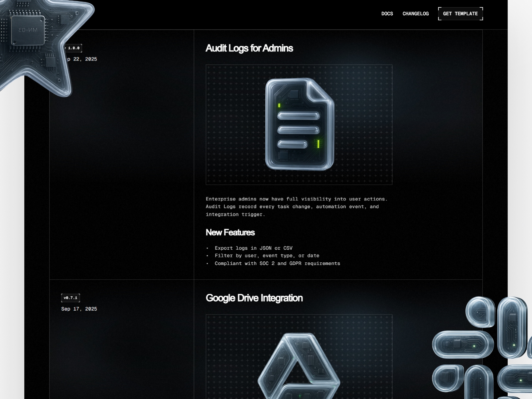Click the green LED bar on the document icon
This screenshot has height=399, width=532.
click(x=318, y=143)
